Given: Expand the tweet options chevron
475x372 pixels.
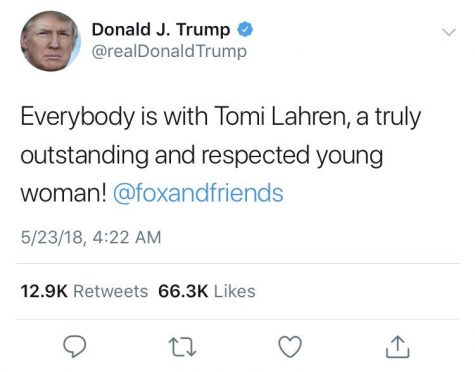Looking at the screenshot, I should point(449,32).
